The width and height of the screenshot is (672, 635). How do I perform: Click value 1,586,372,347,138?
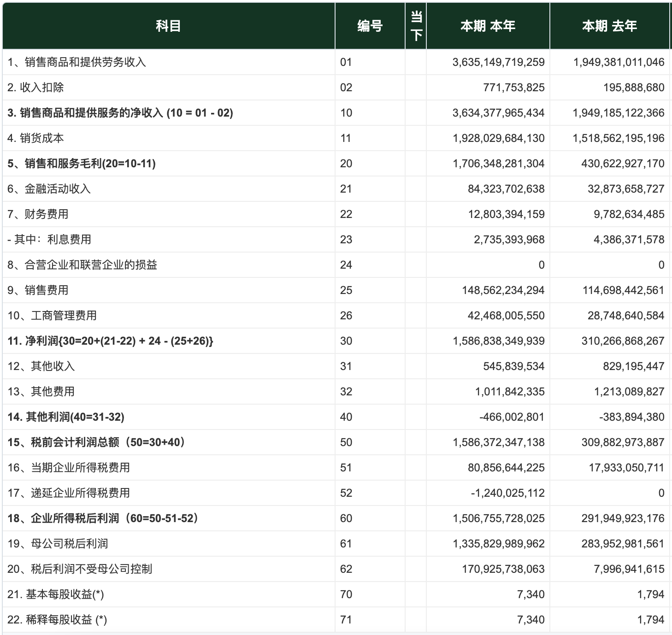coord(499,442)
